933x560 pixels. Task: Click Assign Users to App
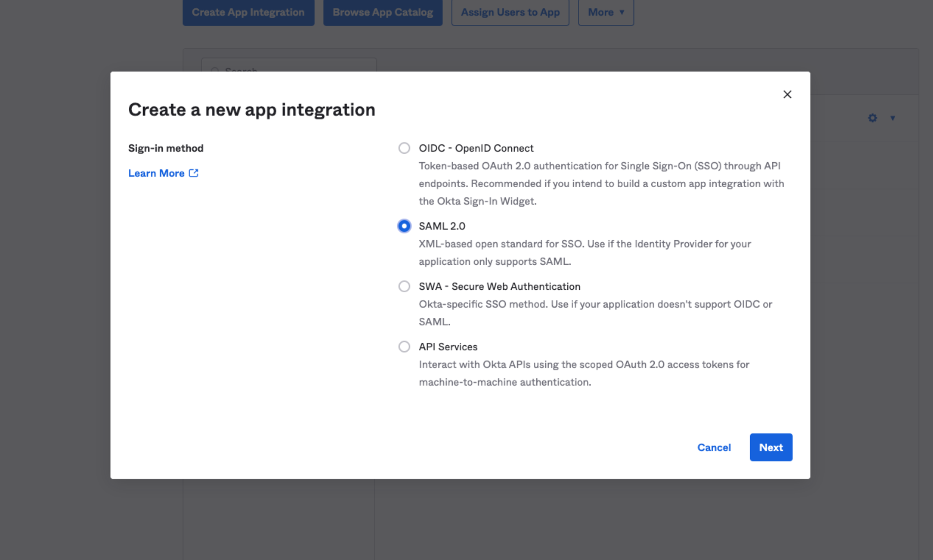(510, 12)
